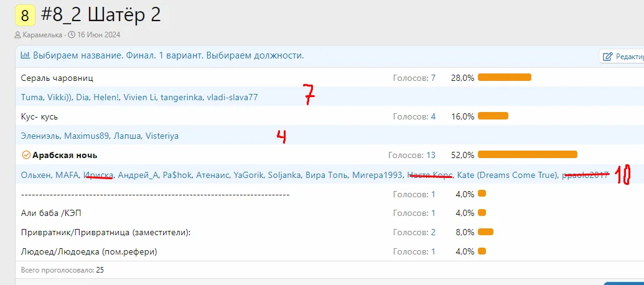This screenshot has width=644, height=285.
Task: Click the 28,0% result bar
Action: pyautogui.click(x=505, y=77)
